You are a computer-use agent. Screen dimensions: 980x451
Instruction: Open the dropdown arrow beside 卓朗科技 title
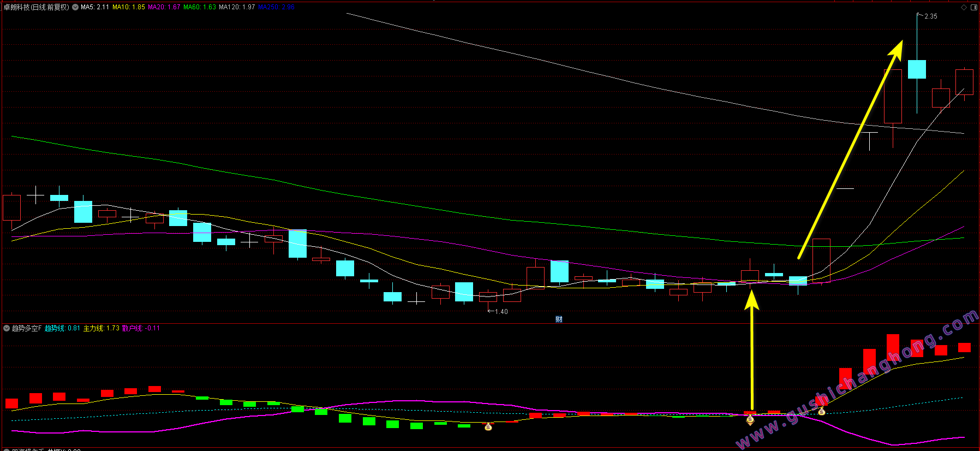coord(75,7)
